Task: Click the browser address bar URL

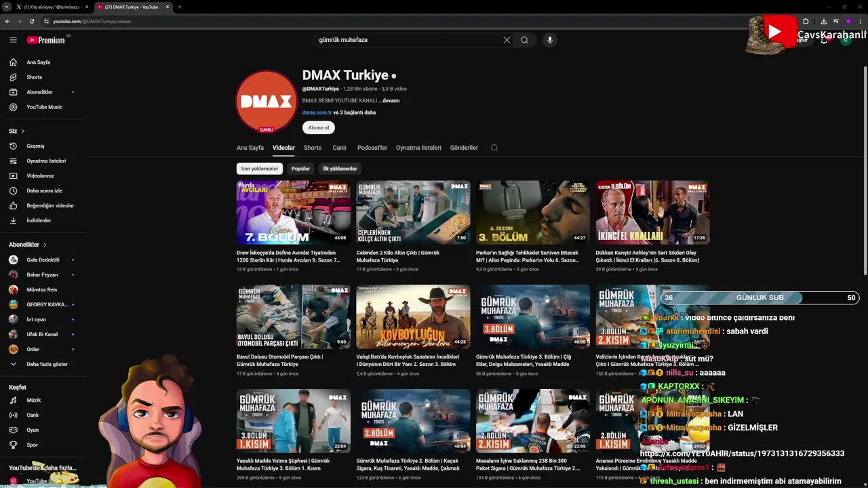Action: [92, 21]
